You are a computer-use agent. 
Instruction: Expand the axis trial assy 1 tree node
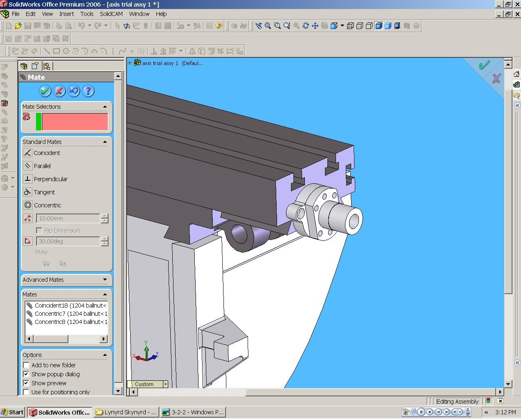130,63
